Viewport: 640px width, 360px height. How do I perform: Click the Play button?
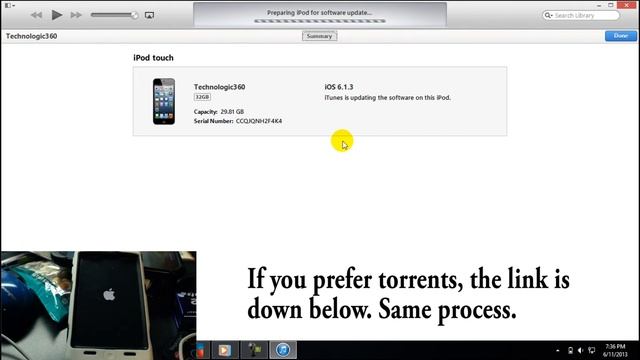pos(57,15)
